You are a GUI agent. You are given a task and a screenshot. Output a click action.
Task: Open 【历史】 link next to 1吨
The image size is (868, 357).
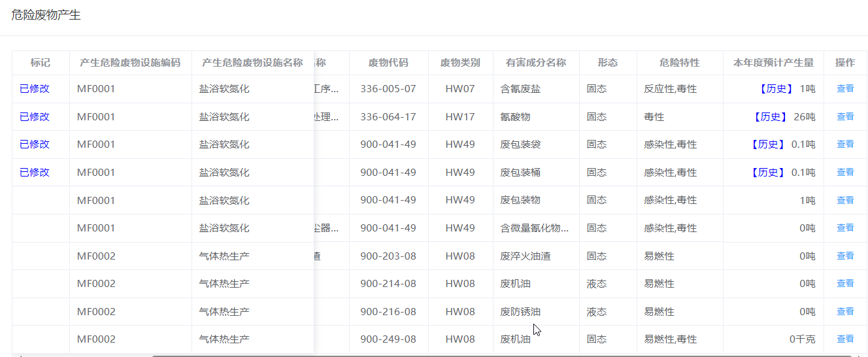click(x=776, y=89)
